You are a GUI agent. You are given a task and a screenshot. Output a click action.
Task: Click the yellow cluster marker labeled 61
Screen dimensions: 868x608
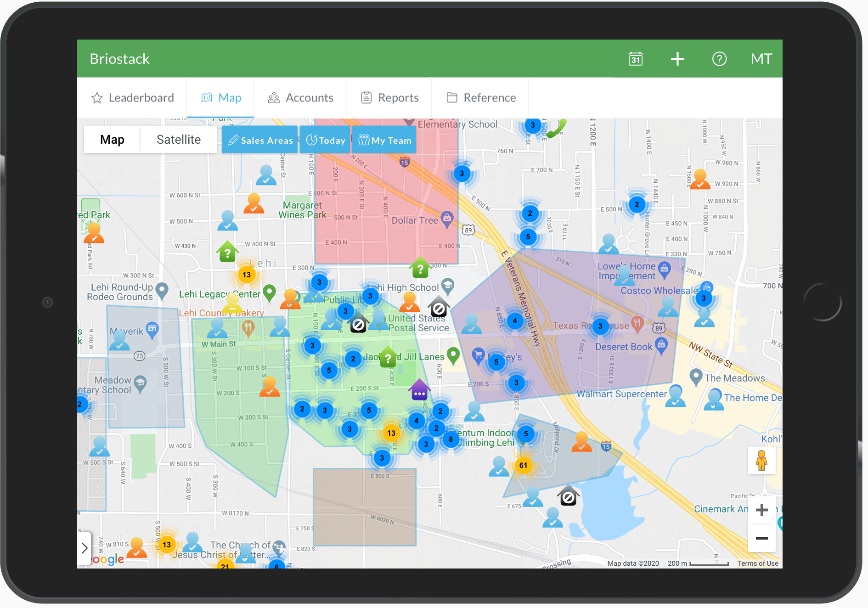(523, 465)
